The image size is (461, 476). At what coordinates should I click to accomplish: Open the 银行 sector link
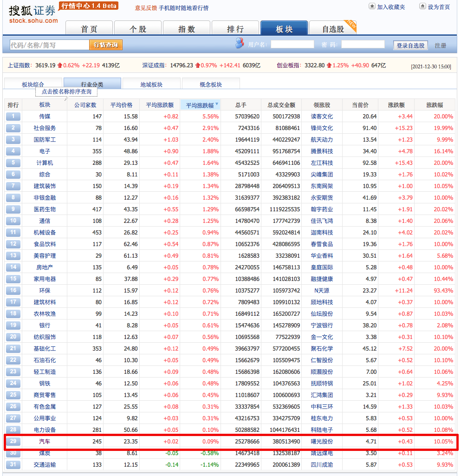45,326
